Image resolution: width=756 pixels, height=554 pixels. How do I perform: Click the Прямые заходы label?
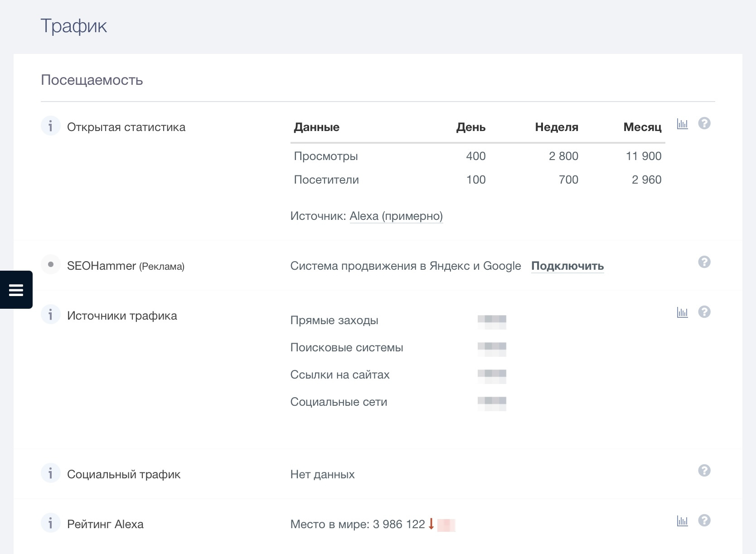(x=334, y=320)
